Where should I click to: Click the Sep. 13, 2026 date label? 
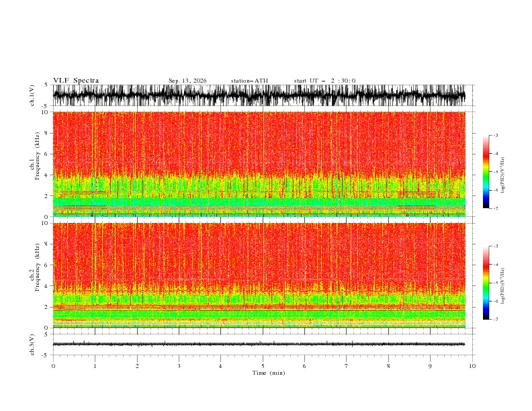[x=187, y=81]
